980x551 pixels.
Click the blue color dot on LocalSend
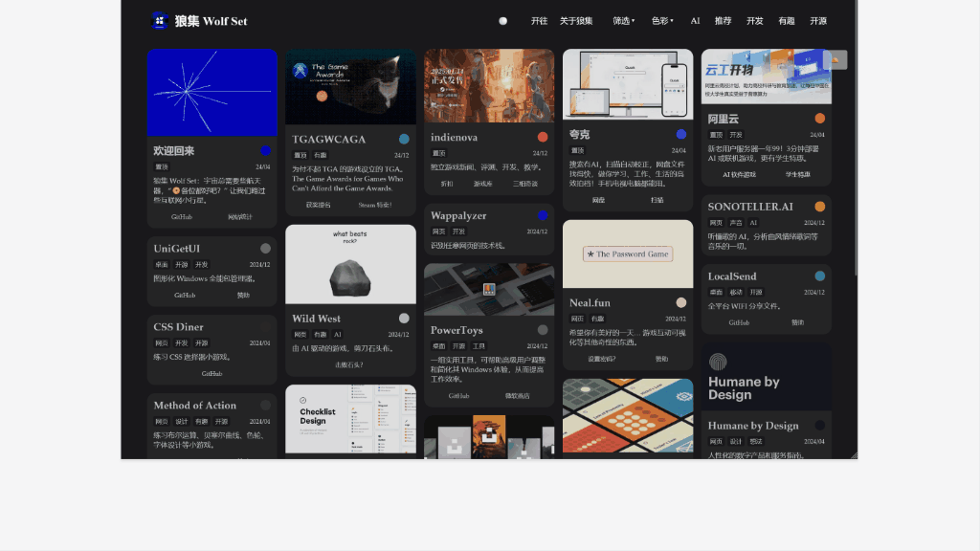(820, 276)
